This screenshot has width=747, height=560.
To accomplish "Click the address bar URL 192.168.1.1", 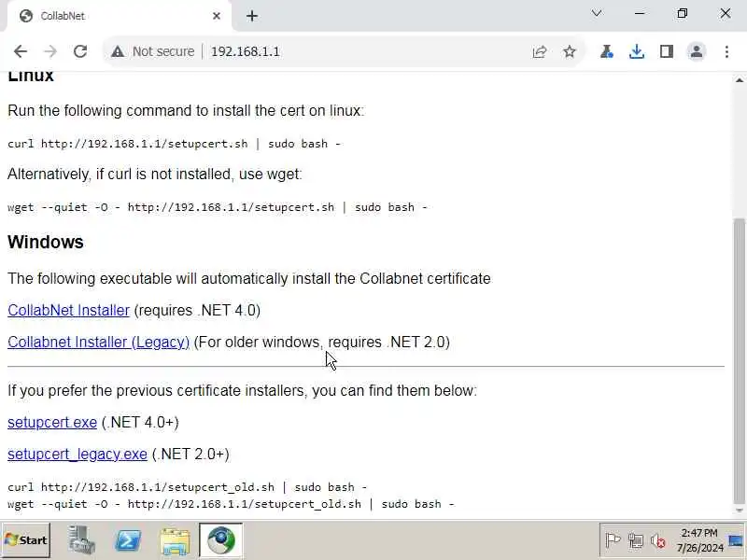I will (246, 51).
